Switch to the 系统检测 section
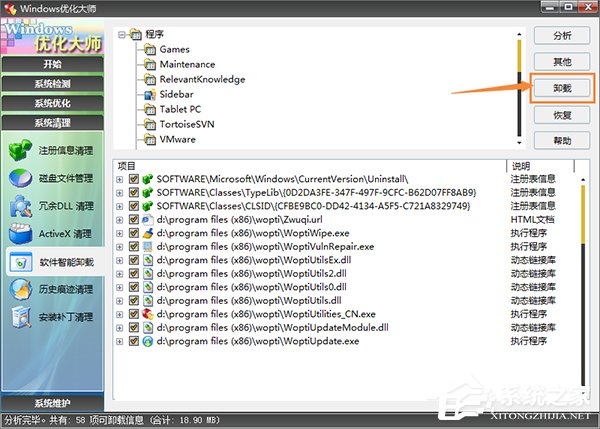Screen dimensions: 600x429 pos(52,84)
